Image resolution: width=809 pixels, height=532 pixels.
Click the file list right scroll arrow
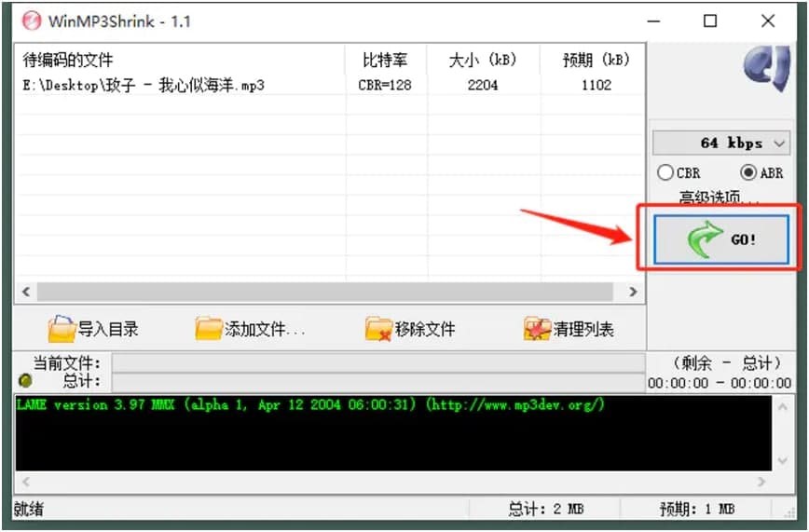633,292
